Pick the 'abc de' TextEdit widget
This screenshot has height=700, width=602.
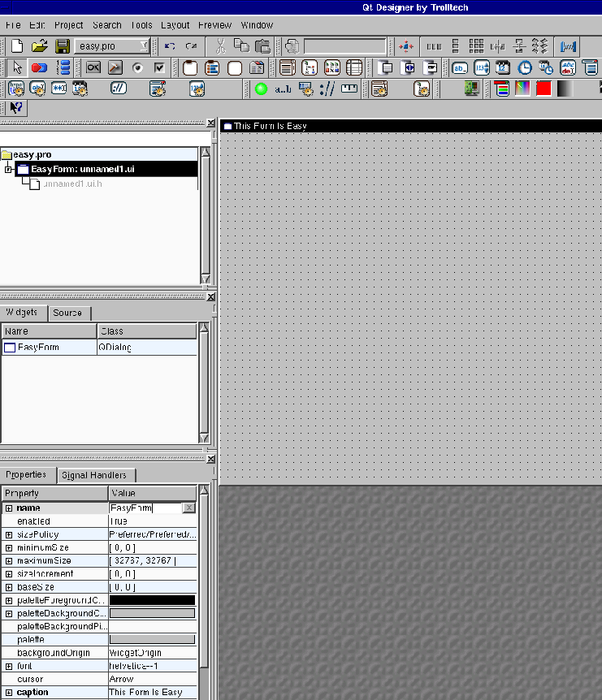pyautogui.click(x=568, y=68)
